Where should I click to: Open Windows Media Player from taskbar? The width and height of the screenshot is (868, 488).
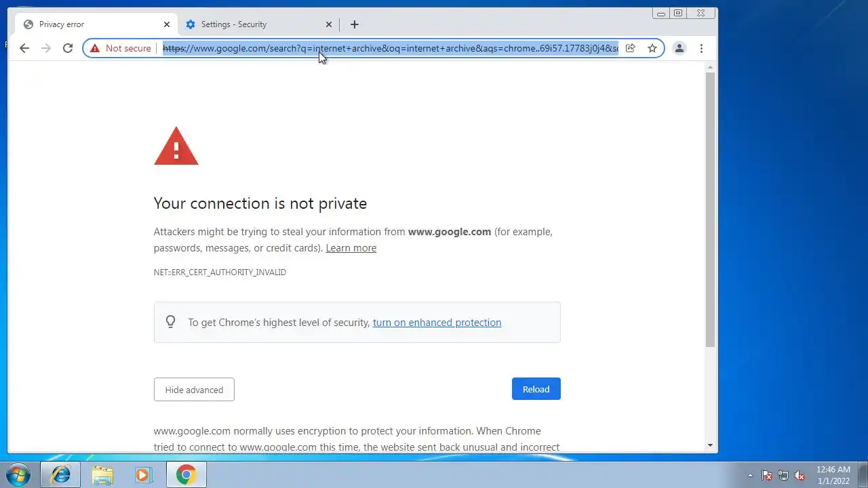click(143, 474)
